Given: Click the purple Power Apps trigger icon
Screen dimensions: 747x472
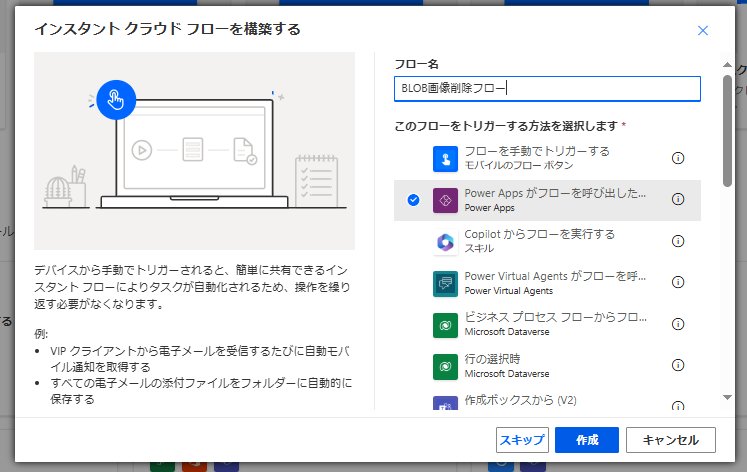Looking at the screenshot, I should 445,200.
